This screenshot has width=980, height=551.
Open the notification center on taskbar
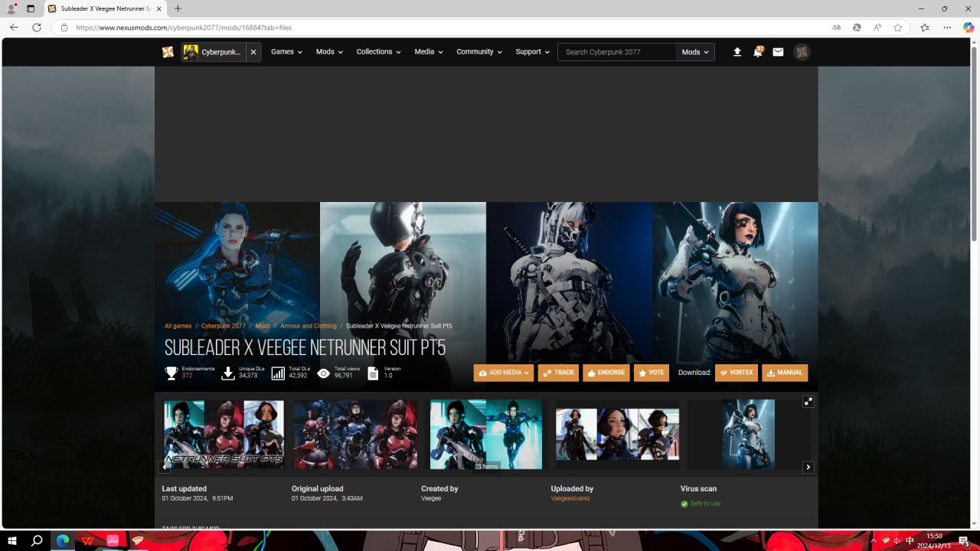point(964,541)
